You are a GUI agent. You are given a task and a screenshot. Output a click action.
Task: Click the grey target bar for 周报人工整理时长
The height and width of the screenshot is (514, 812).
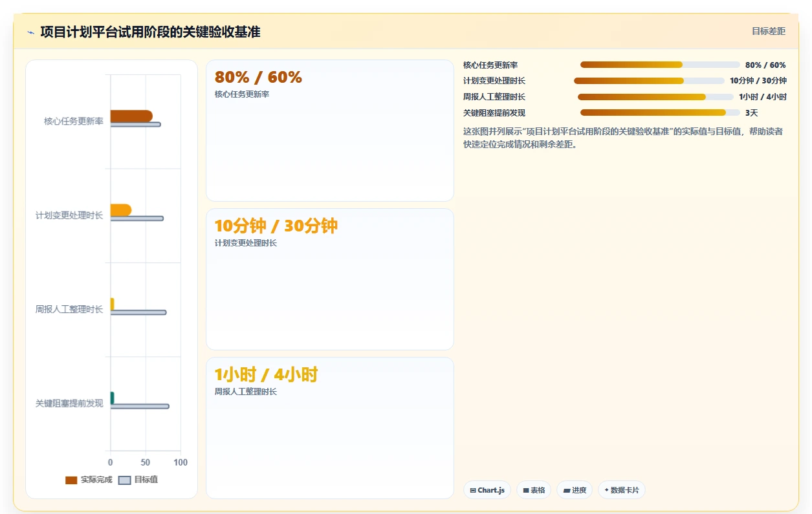pos(138,312)
